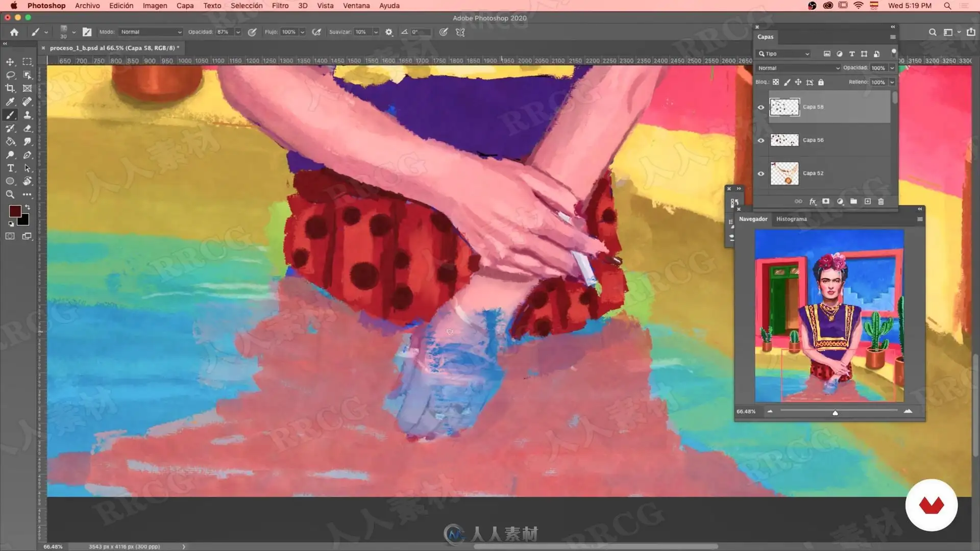Hide the Capa 58 layer
This screenshot has width=980, height=551.
pos(761,107)
